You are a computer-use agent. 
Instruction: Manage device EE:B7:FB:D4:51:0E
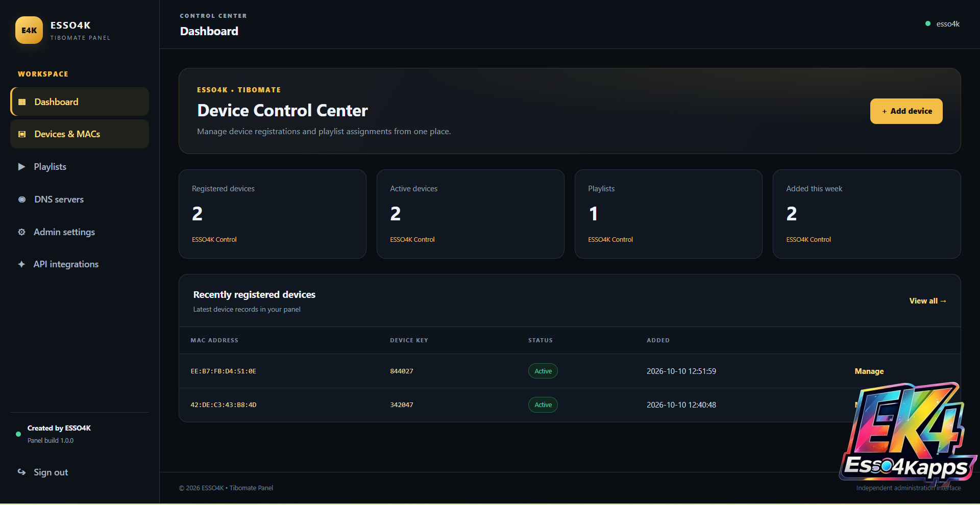(869, 371)
